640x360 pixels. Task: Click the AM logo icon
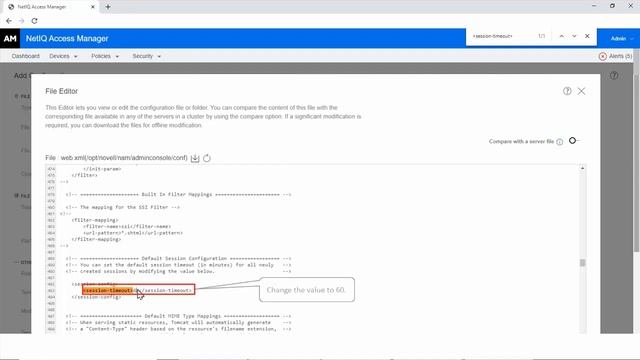[10, 38]
